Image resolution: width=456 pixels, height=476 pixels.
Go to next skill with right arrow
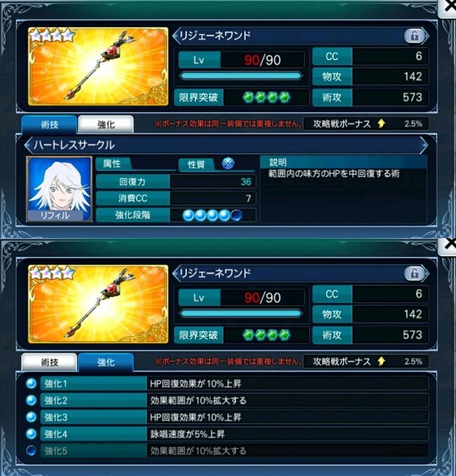click(423, 145)
